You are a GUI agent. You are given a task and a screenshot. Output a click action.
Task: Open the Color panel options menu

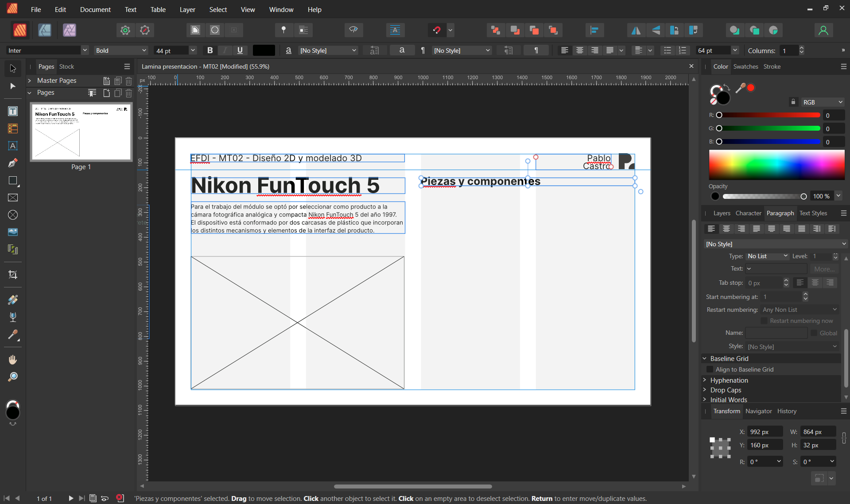point(843,66)
